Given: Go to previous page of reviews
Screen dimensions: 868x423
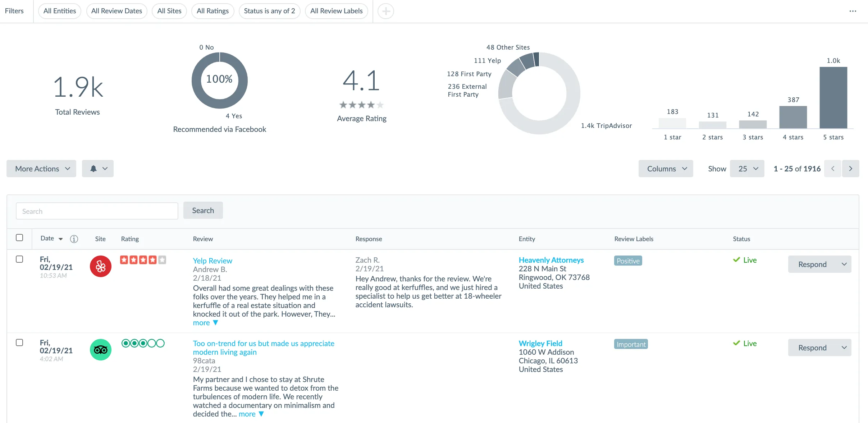Looking at the screenshot, I should click(832, 169).
